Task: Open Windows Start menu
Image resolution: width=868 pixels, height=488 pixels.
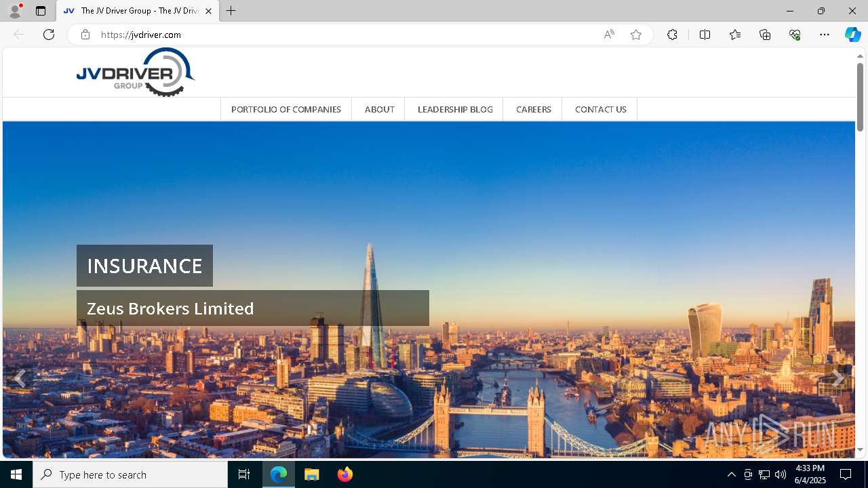Action: click(x=16, y=474)
